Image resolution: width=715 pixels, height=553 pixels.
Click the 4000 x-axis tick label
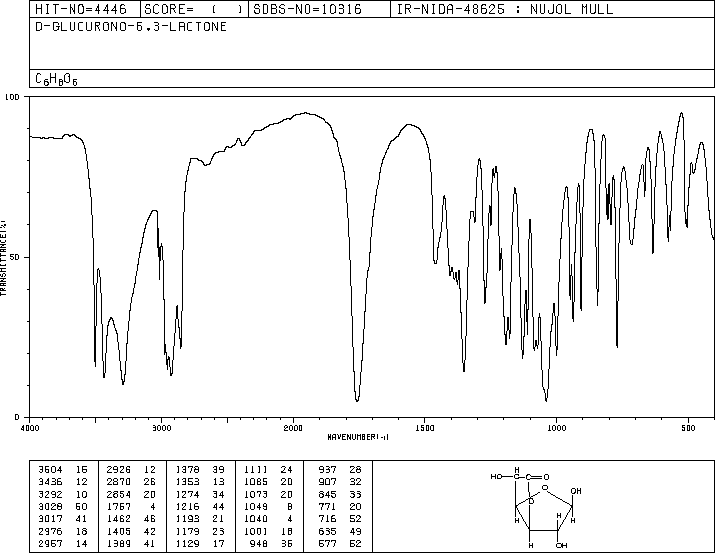30,428
